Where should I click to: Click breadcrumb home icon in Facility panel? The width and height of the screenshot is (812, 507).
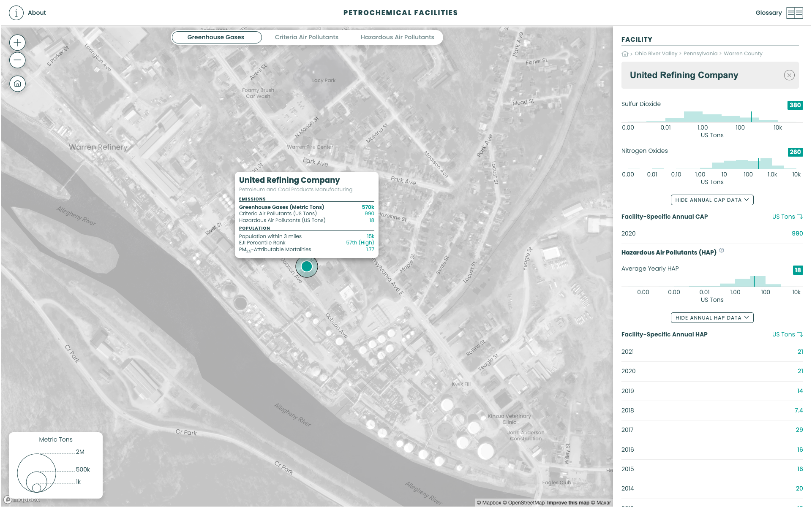pyautogui.click(x=625, y=54)
